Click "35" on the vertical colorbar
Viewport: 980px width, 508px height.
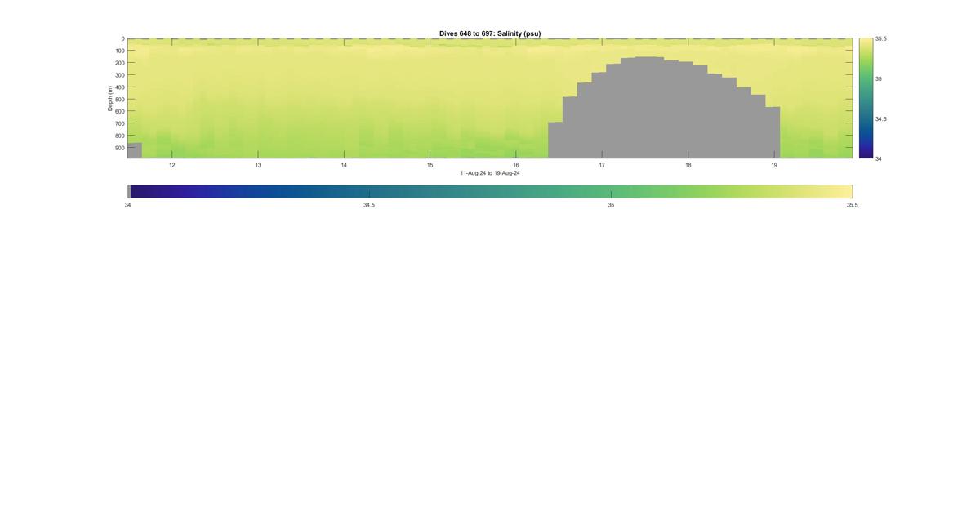tap(879, 78)
